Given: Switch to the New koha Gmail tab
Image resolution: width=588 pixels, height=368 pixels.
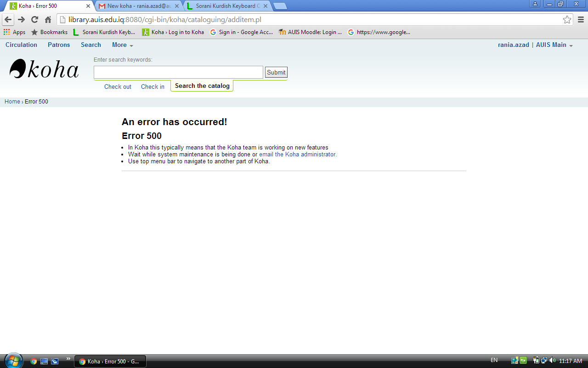Looking at the screenshot, I should [139, 6].
